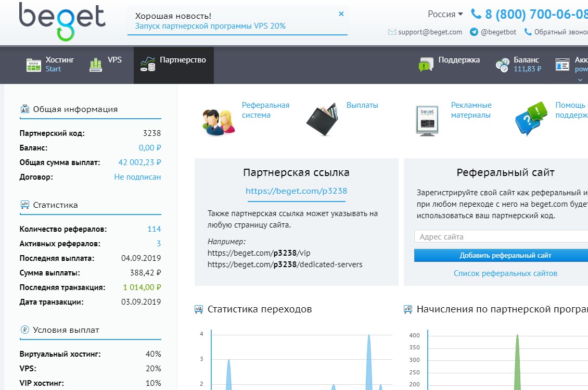Click the Выплаты wallet icon
Image resolution: width=588 pixels, height=390 pixels.
(323, 119)
